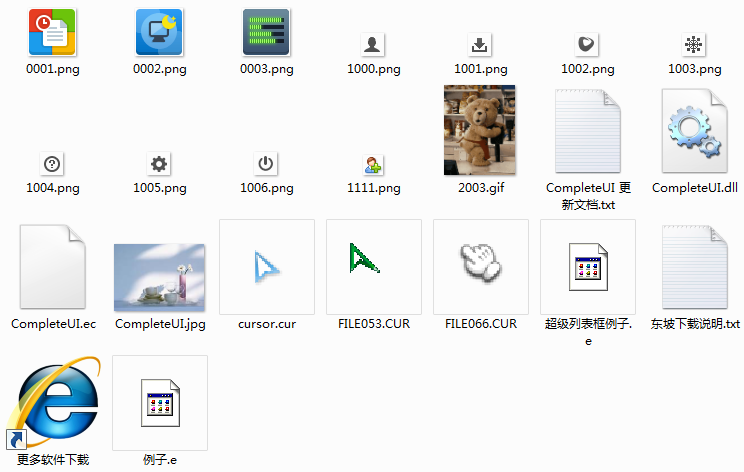
Task: Select the 0002.png monitor with moon icon
Action: [159, 32]
